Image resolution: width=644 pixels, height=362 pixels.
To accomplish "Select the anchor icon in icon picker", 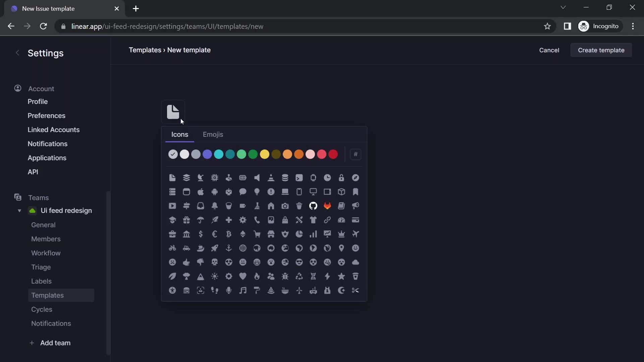I will [229, 248].
